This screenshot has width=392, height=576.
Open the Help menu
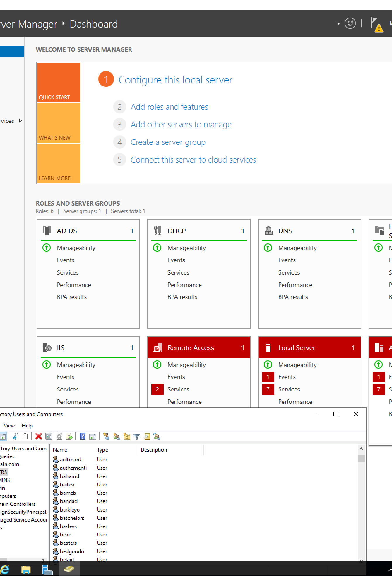pos(27,426)
